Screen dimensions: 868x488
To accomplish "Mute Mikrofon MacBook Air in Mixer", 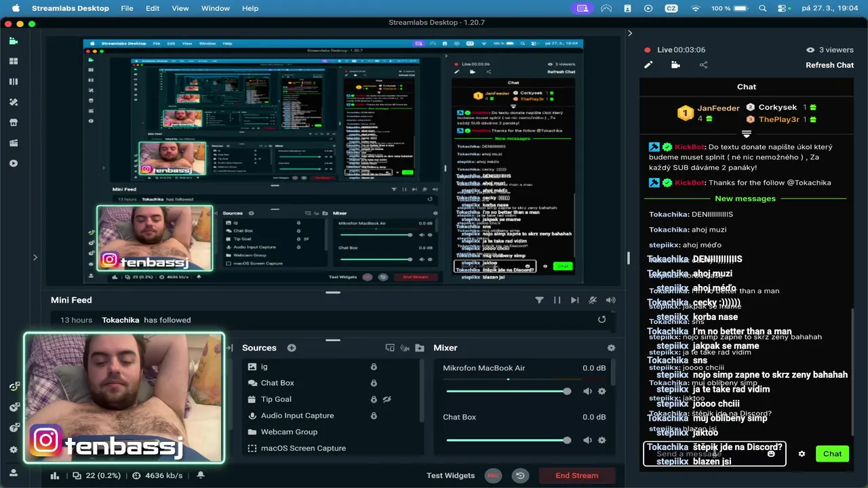I will coord(587,391).
